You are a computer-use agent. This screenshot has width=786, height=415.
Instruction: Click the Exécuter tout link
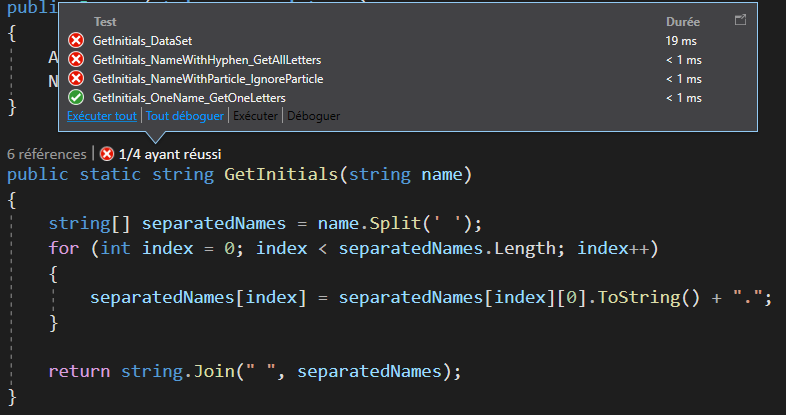[102, 116]
